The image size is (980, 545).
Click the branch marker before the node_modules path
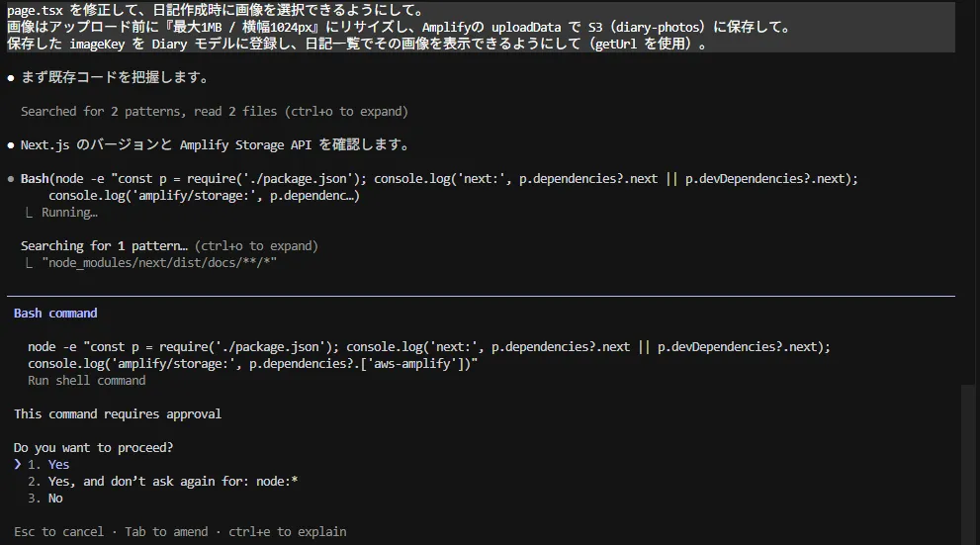(31, 263)
